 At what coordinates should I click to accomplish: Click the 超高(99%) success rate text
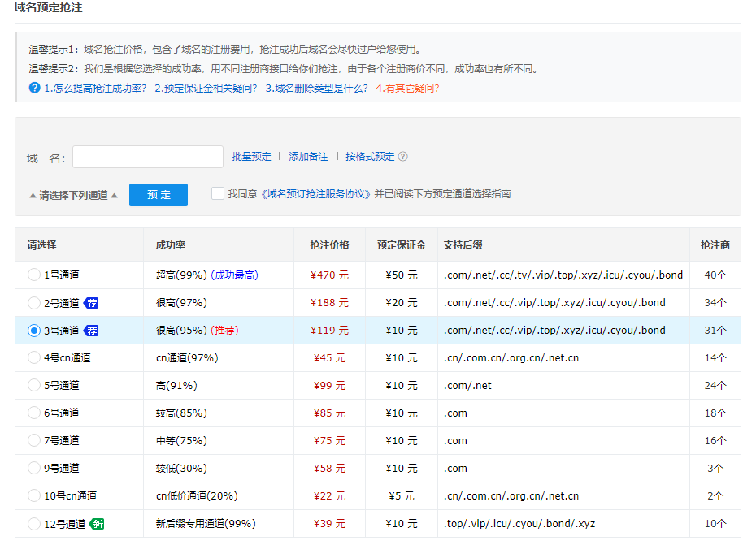[x=181, y=275]
